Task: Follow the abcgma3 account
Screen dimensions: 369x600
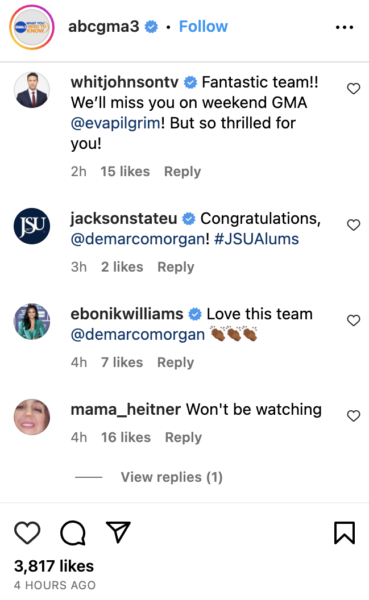Action: tap(203, 27)
